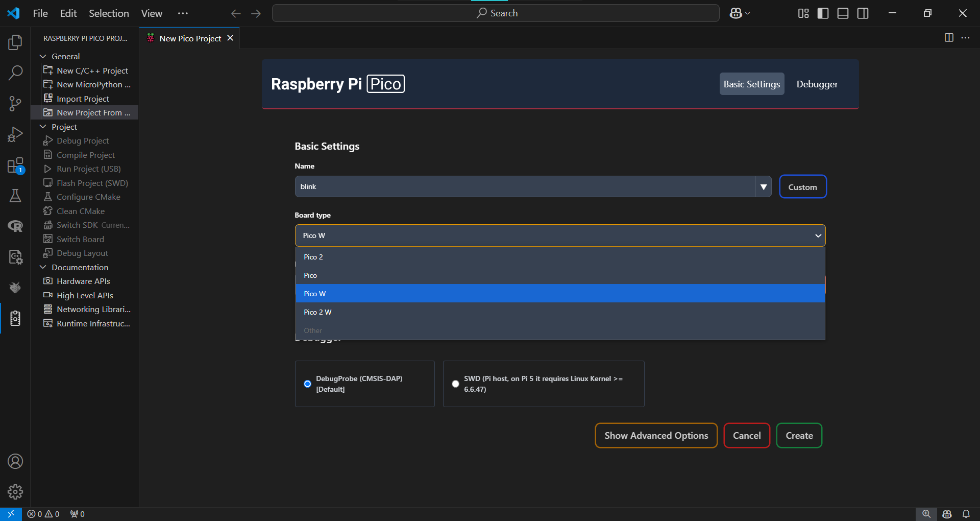Select the DebugProbe (CMSIS-DAP) radio option
980x521 pixels.
coord(307,384)
